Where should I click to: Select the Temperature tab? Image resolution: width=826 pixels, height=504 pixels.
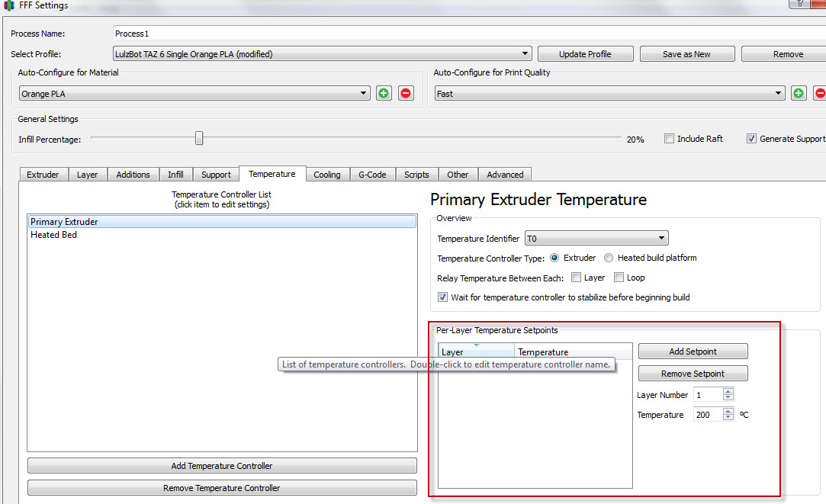272,174
